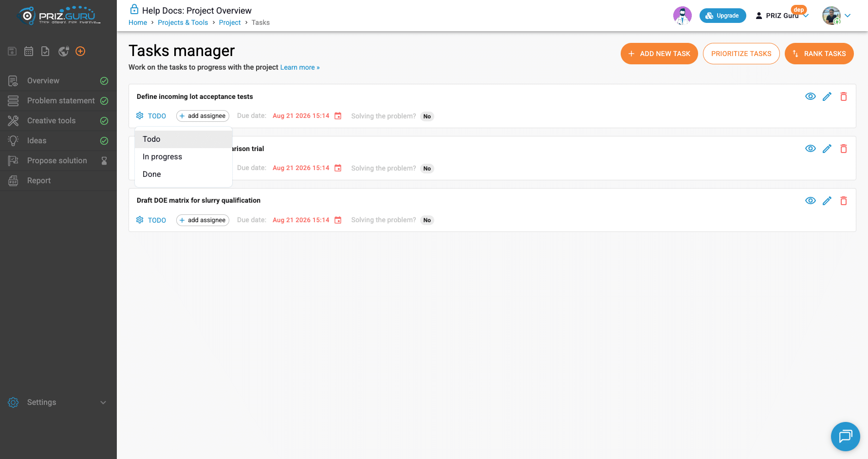Edit the 'Define incoming lot acceptance tests' task
This screenshot has height=459, width=868.
(x=827, y=96)
